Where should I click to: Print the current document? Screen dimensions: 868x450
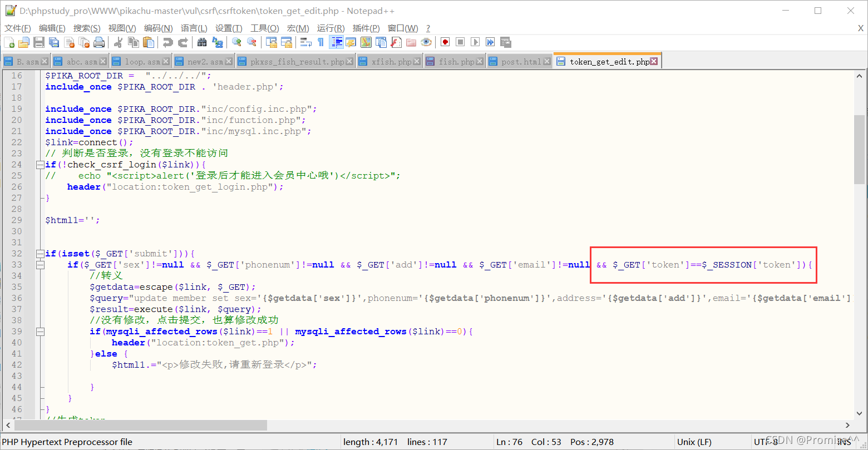pyautogui.click(x=99, y=42)
